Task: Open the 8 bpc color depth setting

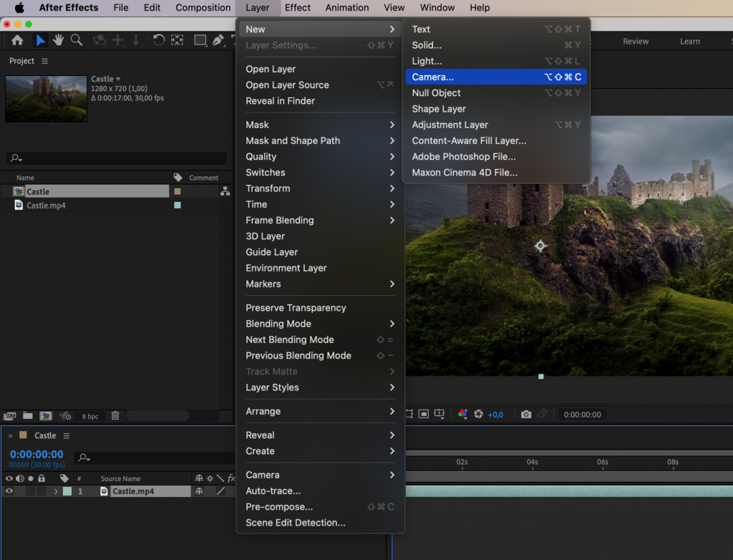Action: pos(89,415)
